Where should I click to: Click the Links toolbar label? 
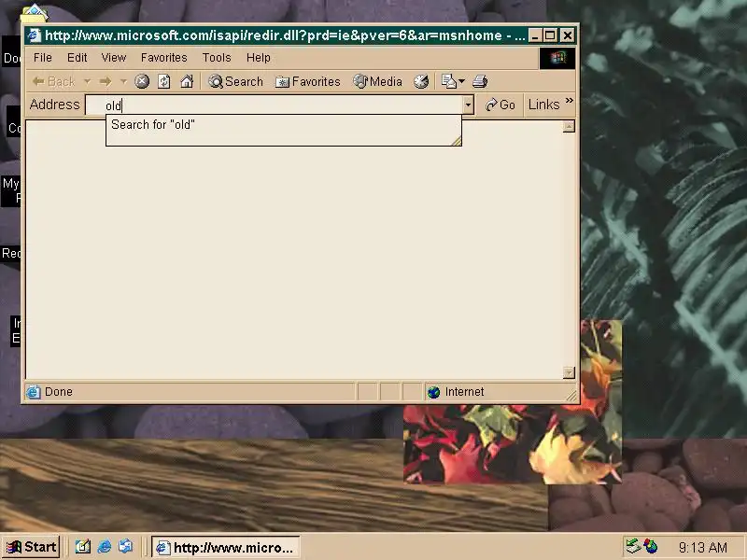(x=543, y=105)
